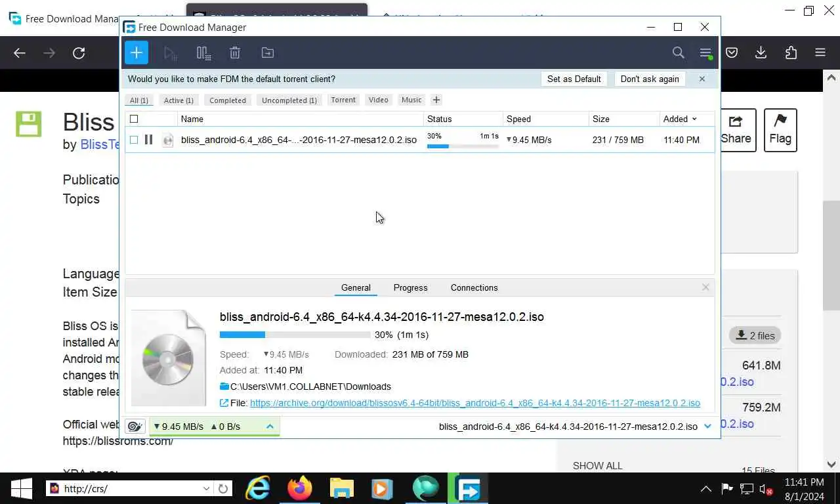Open Firefox from the taskbar
Viewport: 840px width, 504px height.
[x=300, y=488]
